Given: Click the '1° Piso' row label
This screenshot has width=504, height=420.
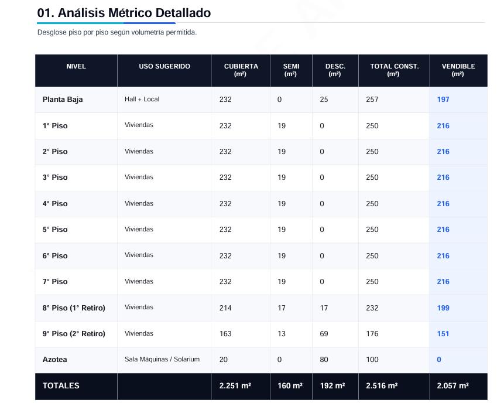Looking at the screenshot, I should click(55, 126).
